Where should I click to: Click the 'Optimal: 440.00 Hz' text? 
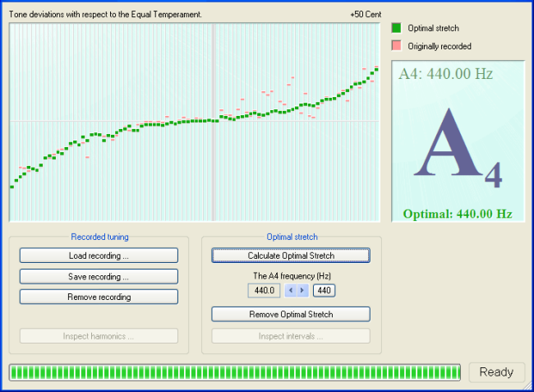pos(458,214)
